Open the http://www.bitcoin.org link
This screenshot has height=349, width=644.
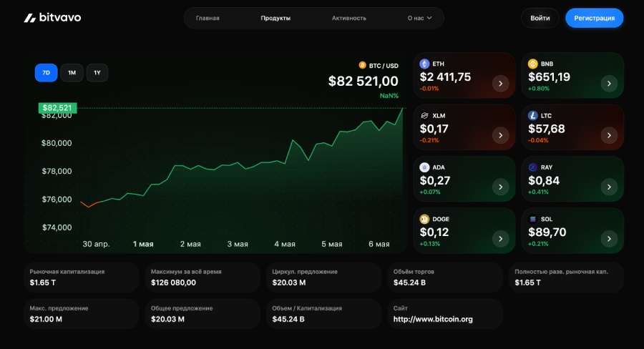(433, 319)
